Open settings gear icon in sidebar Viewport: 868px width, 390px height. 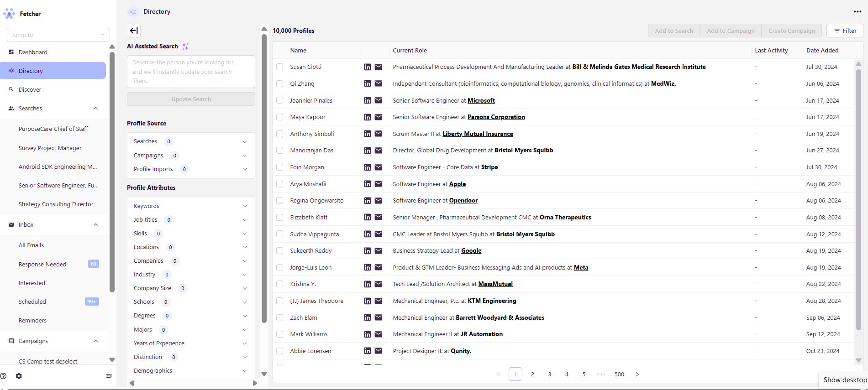[19, 376]
